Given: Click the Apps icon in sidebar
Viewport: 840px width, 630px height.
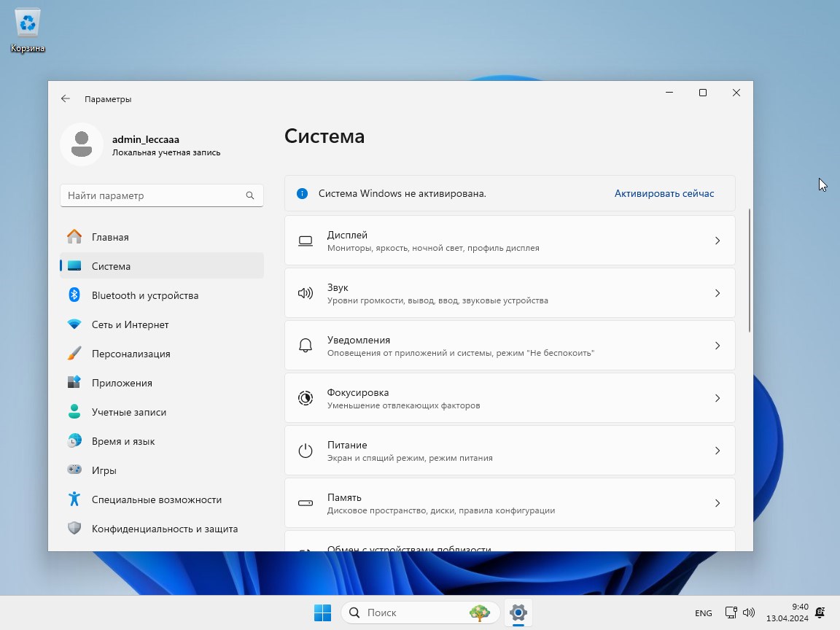Looking at the screenshot, I should point(74,383).
